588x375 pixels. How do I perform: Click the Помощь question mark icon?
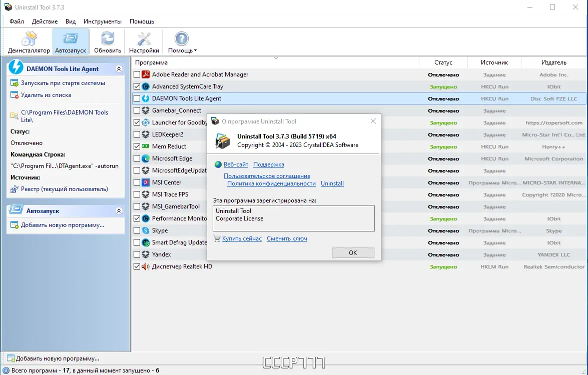click(x=181, y=39)
